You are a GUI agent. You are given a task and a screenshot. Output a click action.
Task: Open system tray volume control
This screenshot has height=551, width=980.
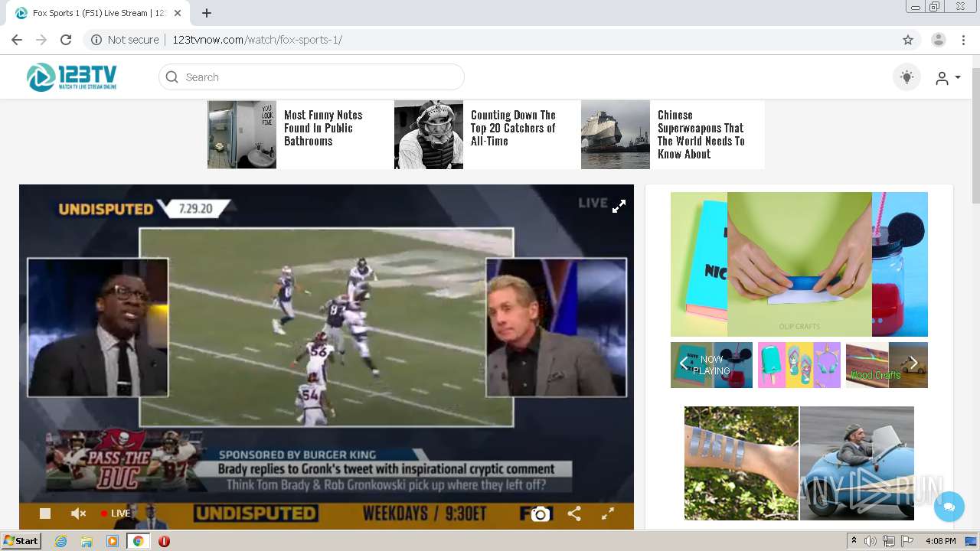(x=871, y=541)
